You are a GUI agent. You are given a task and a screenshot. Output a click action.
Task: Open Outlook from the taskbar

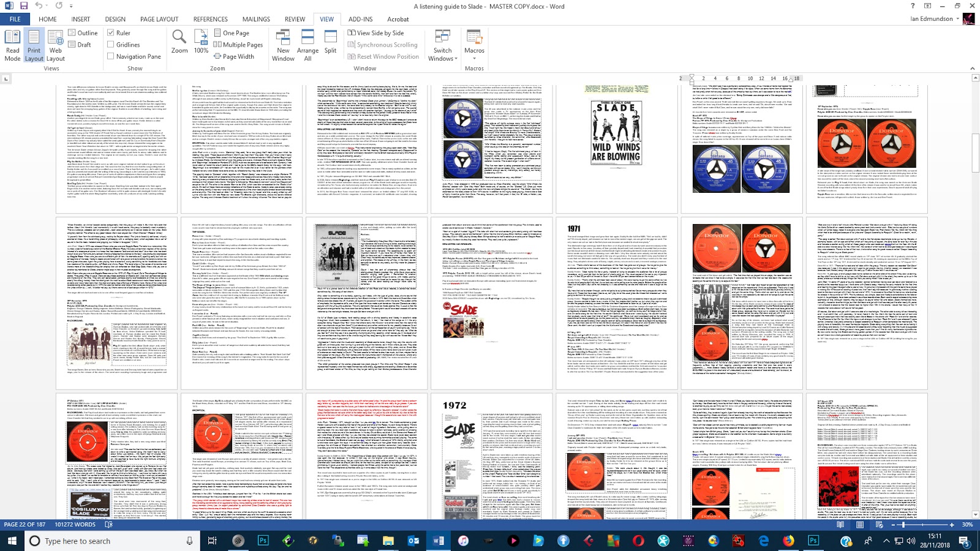pos(413,541)
